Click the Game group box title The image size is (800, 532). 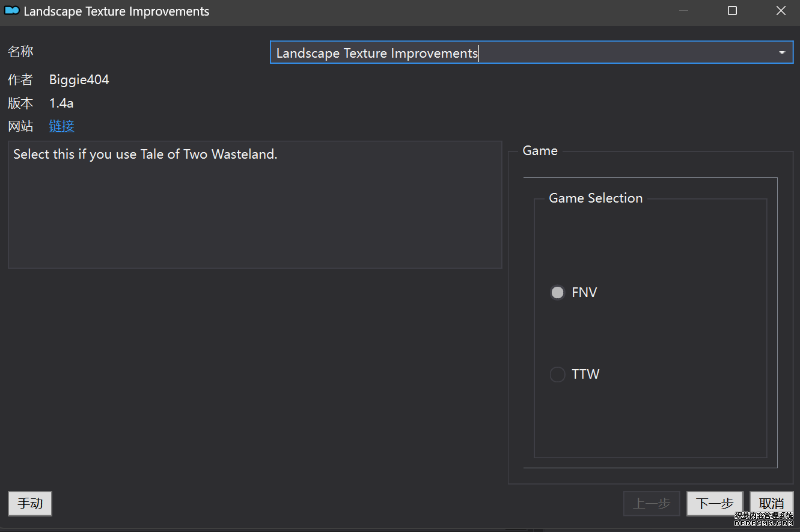tap(540, 151)
